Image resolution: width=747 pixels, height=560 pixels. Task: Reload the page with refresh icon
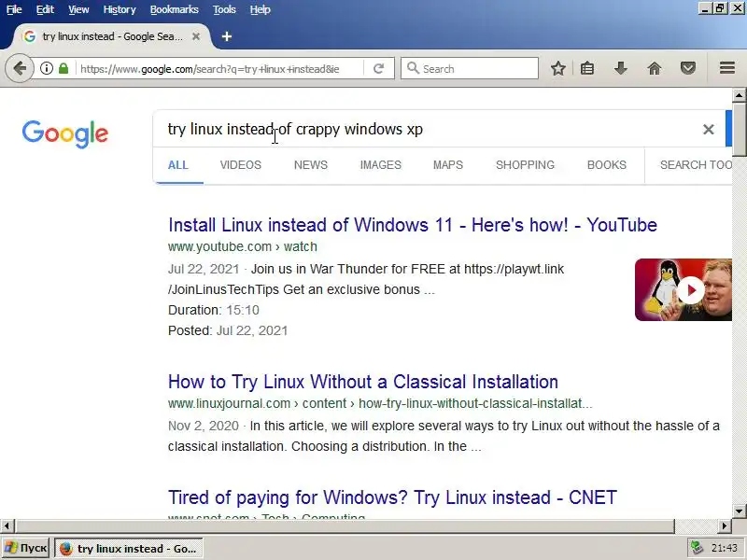[379, 68]
